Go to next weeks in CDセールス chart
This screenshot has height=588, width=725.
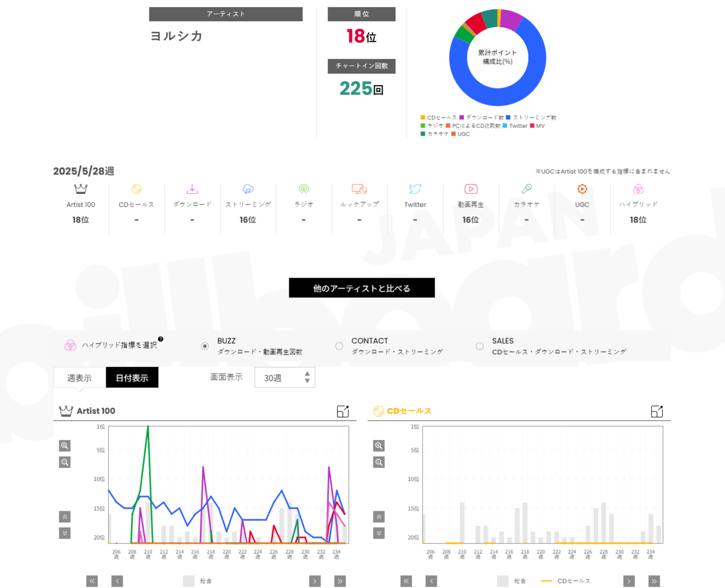pyautogui.click(x=629, y=581)
